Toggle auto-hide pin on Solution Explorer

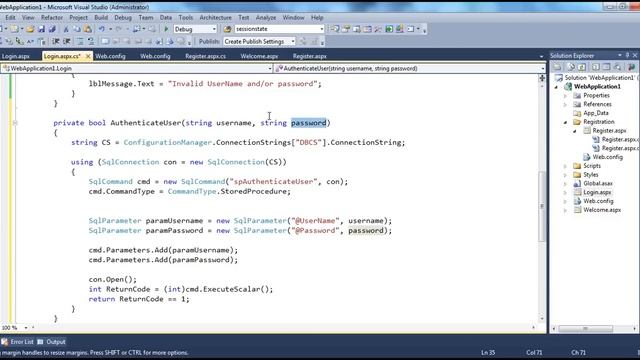click(627, 55)
